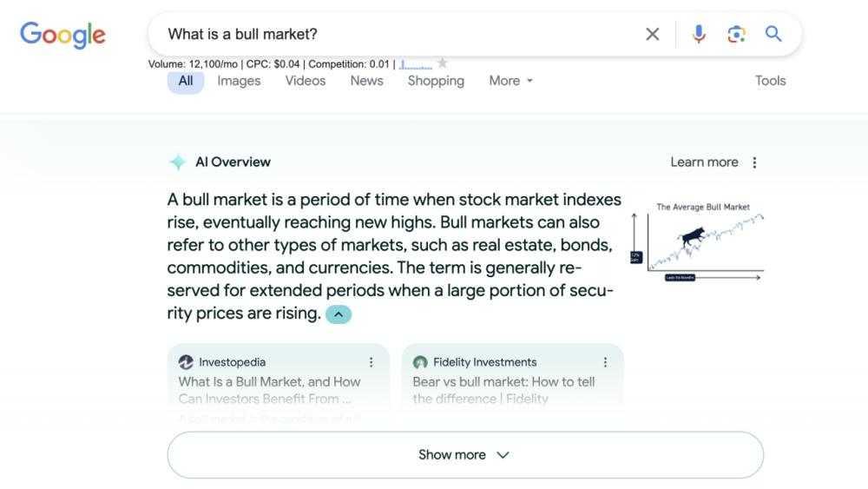Open Fidelity Investments card three-dot menu
Image resolution: width=868 pixels, height=489 pixels.
(x=605, y=362)
